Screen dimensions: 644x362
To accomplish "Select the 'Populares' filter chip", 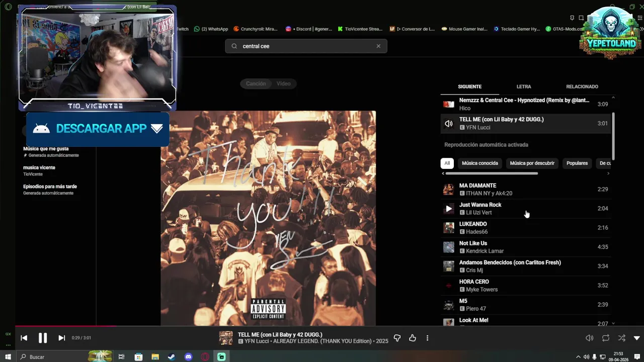I will coord(577,163).
